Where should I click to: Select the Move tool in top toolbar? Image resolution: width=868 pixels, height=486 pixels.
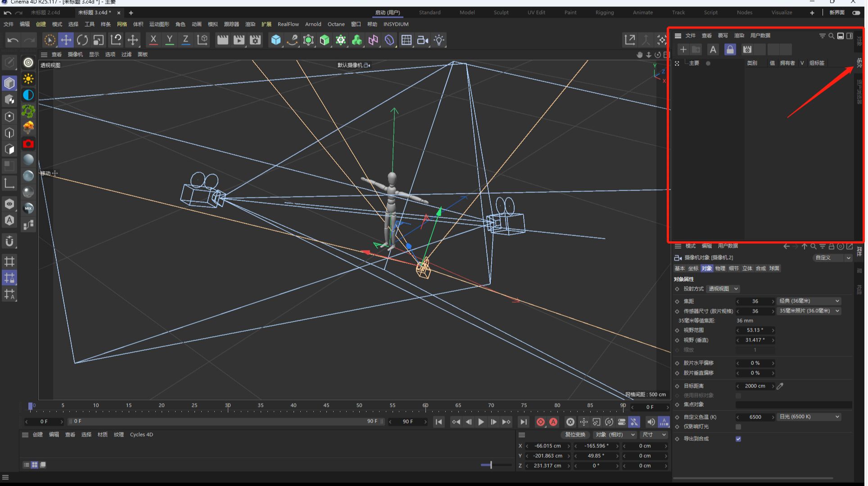[66, 40]
